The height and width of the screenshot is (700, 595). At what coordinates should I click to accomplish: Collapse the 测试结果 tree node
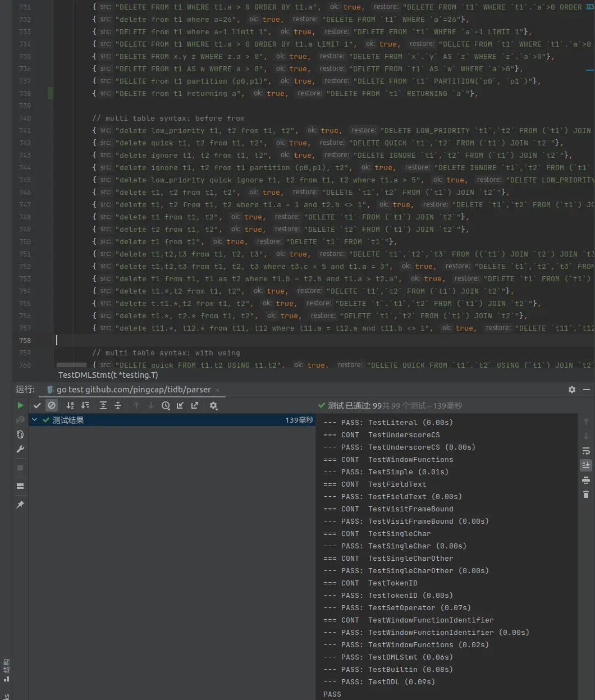pyautogui.click(x=35, y=420)
